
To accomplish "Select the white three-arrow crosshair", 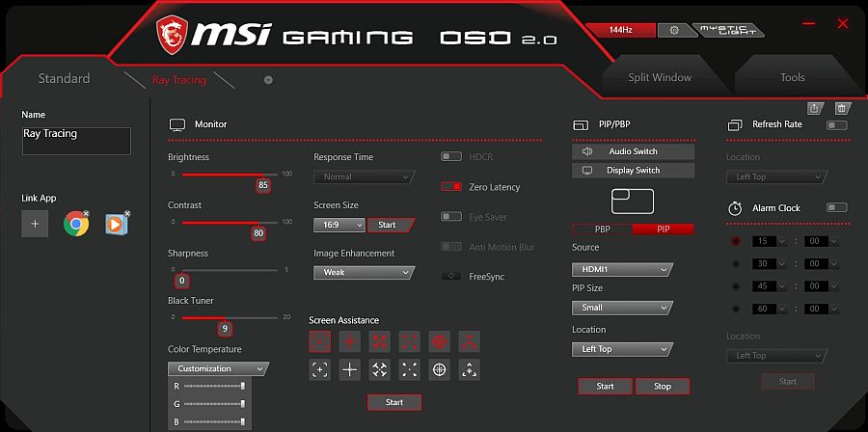I will pyautogui.click(x=470, y=369).
